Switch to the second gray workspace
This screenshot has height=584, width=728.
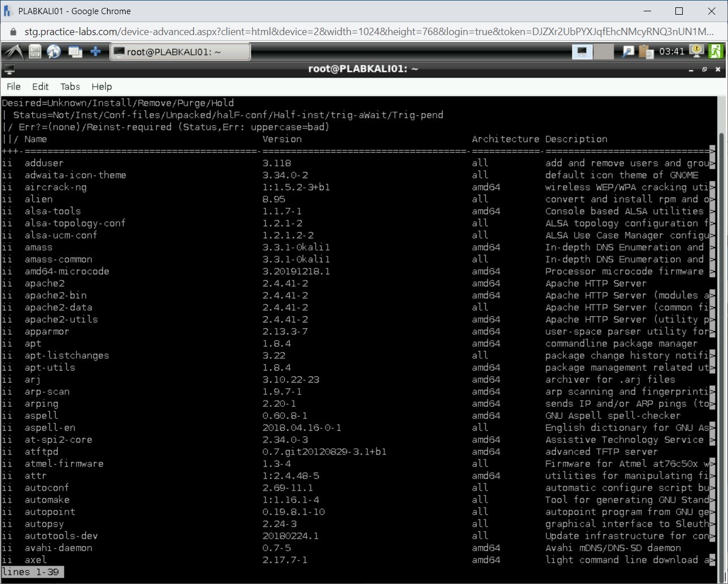click(603, 52)
